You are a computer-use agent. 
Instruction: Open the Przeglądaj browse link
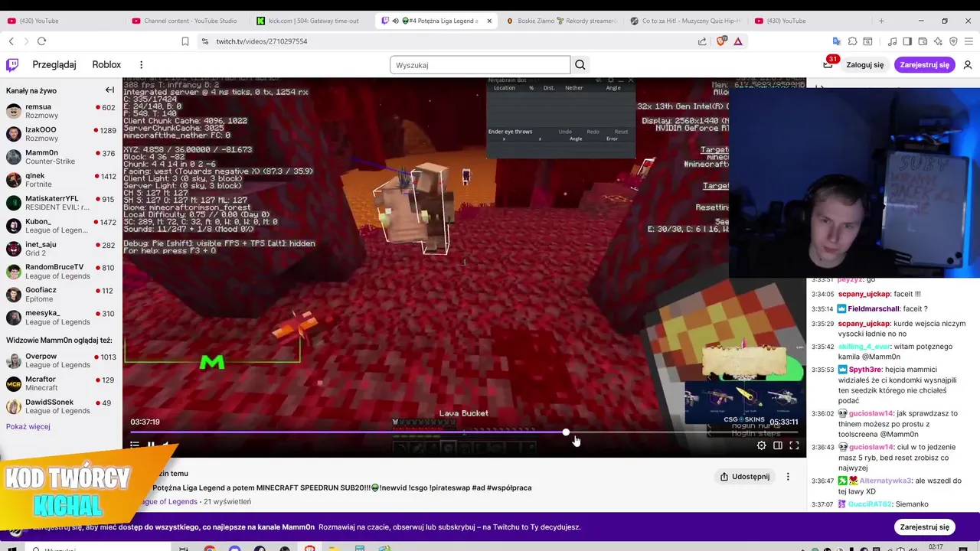point(54,65)
